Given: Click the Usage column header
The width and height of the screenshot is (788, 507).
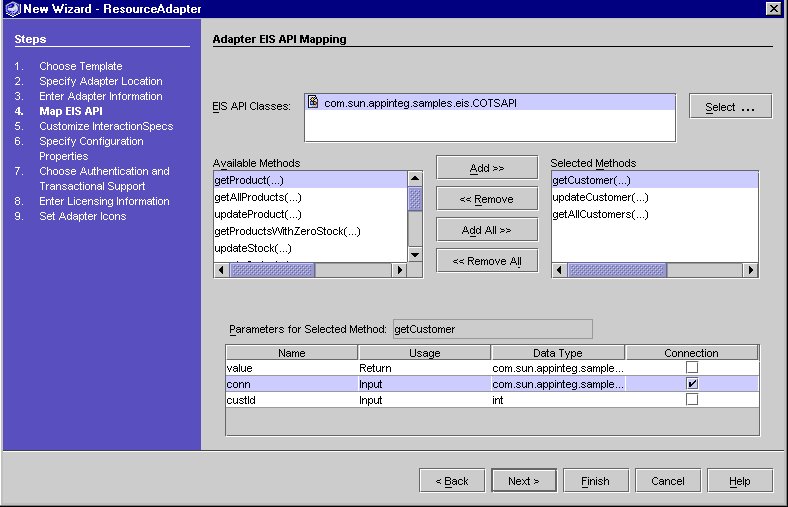Looking at the screenshot, I should (x=425, y=353).
